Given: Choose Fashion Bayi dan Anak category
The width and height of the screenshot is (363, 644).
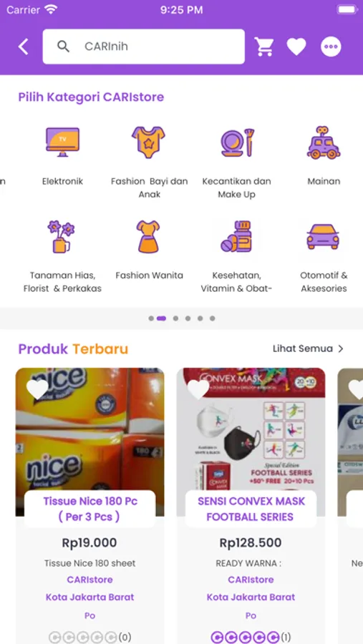Looking at the screenshot, I should pos(149,142).
